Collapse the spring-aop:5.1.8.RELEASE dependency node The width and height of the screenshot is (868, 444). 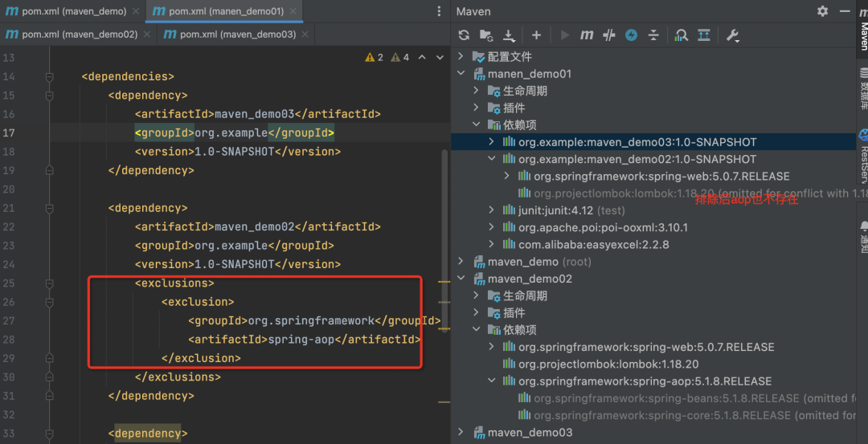coord(491,381)
